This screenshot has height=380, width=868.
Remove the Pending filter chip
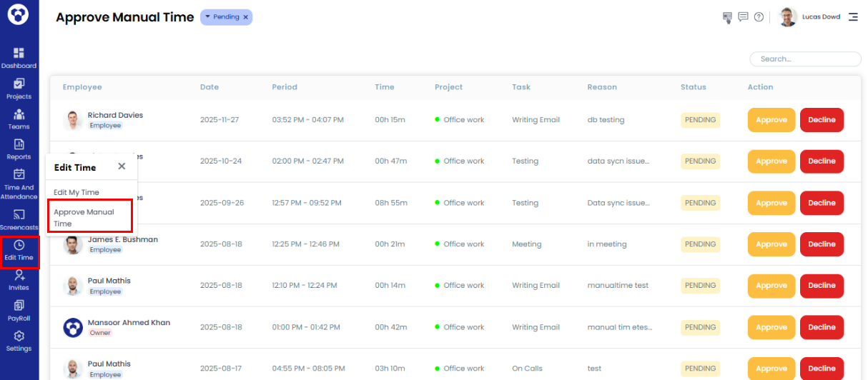pyautogui.click(x=246, y=17)
